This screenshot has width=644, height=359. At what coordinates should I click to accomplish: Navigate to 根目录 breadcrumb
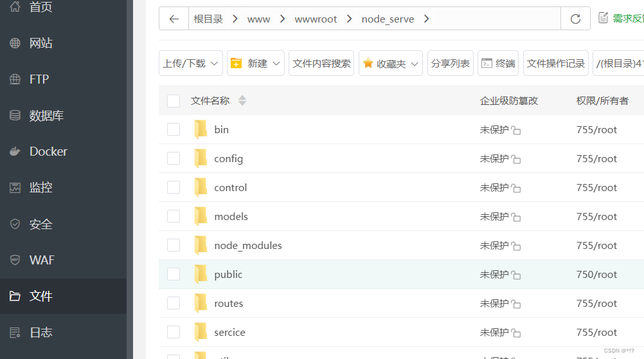click(208, 19)
